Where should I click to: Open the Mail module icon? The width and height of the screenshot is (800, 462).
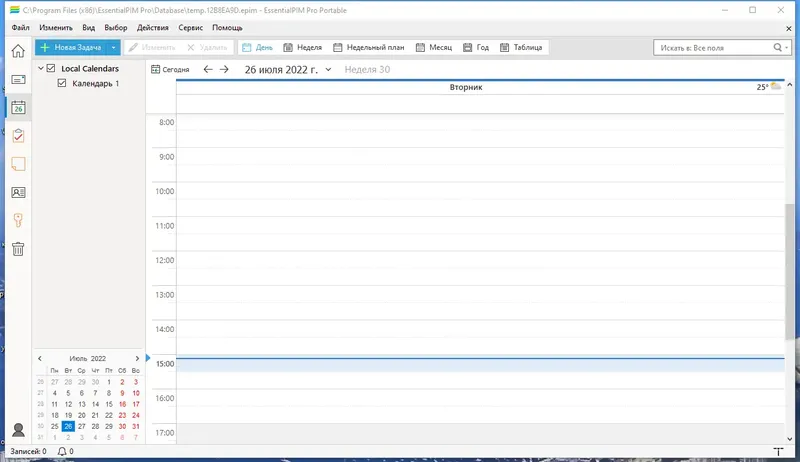(18, 80)
